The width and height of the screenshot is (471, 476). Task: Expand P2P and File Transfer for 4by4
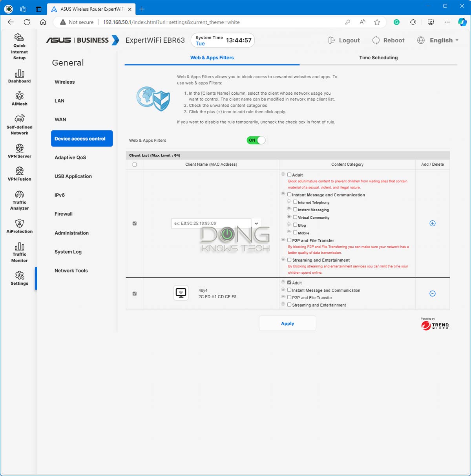click(x=283, y=297)
